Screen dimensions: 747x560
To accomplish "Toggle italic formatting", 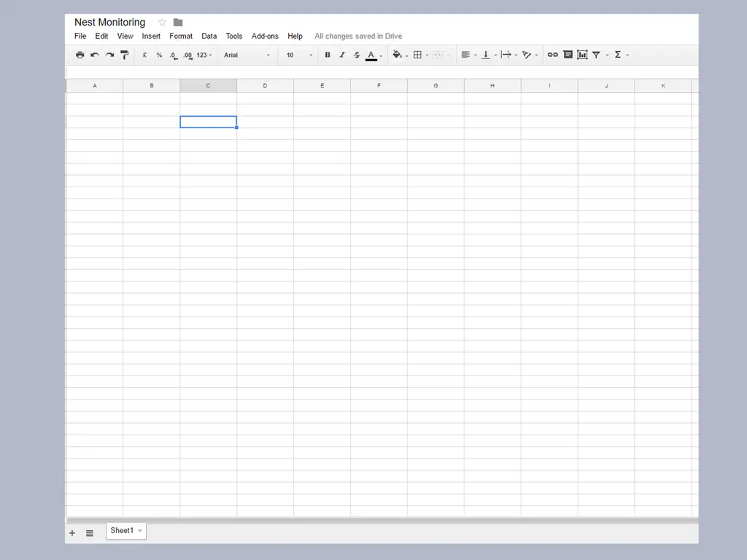I will click(342, 55).
